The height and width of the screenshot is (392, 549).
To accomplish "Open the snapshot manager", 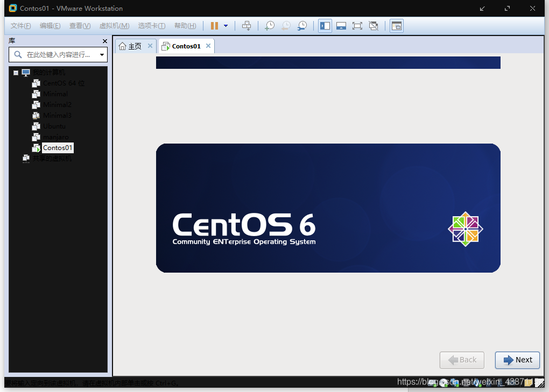I will coord(302,25).
